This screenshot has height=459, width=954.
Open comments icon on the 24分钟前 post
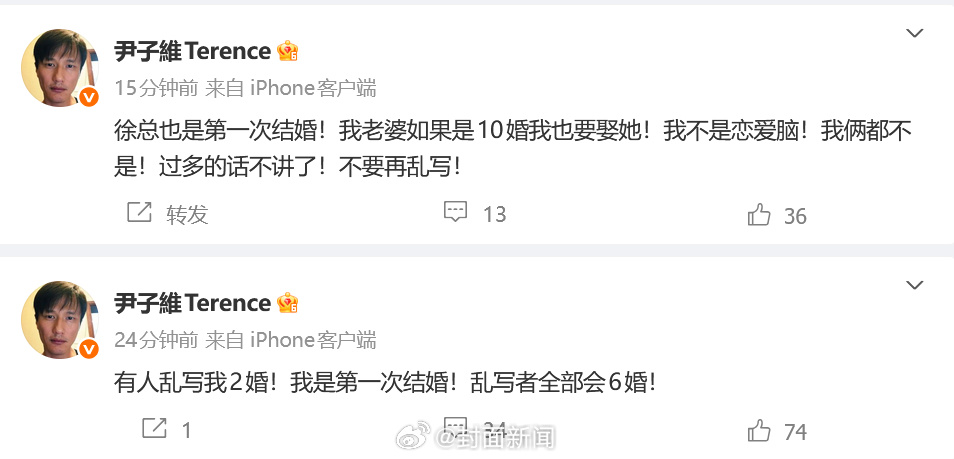point(456,428)
